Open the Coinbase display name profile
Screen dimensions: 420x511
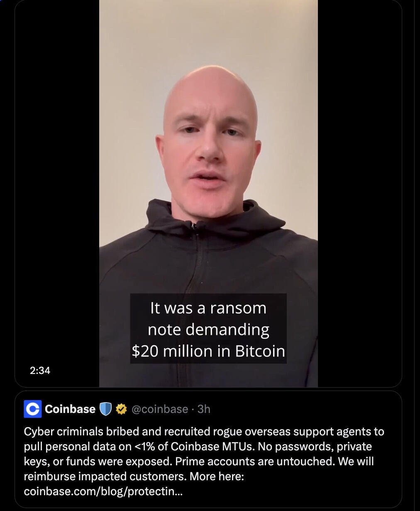coord(70,409)
